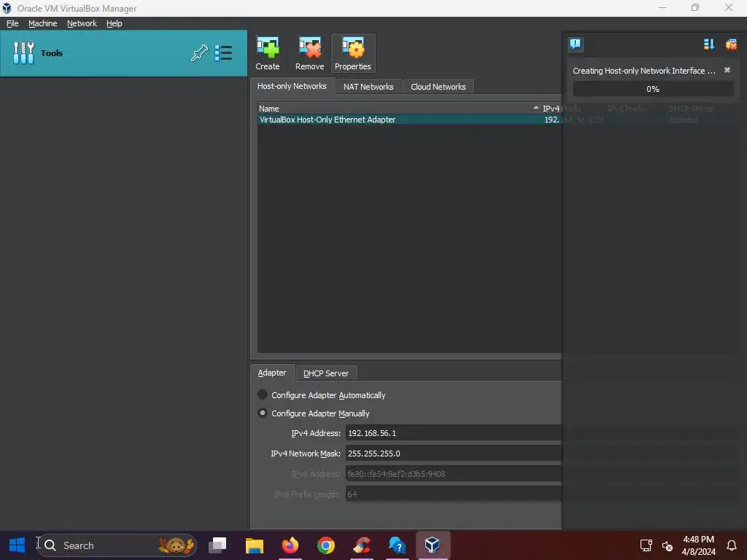747x560 pixels.
Task: Click the IPv4 Address input field
Action: tap(454, 433)
